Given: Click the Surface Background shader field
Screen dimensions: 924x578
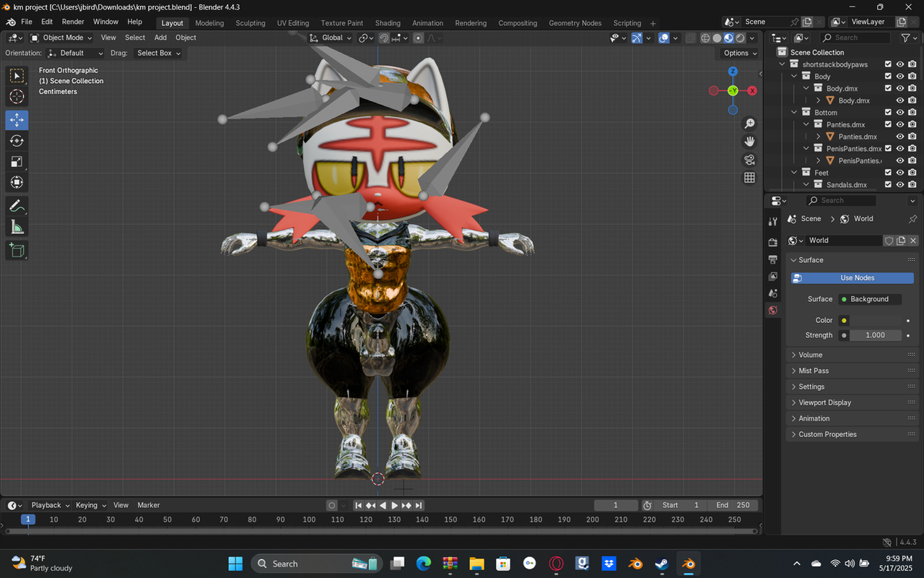Looking at the screenshot, I should tap(870, 299).
